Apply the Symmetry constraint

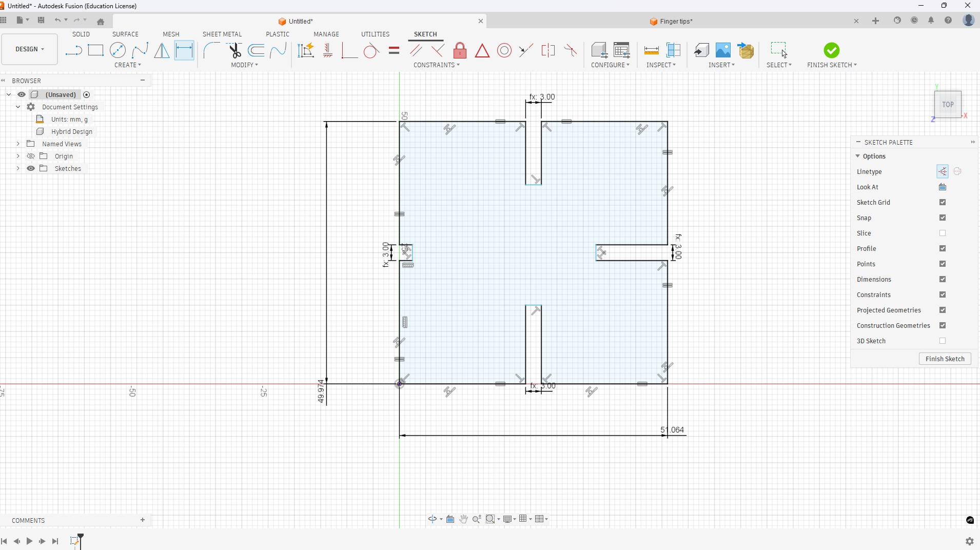[x=548, y=50]
